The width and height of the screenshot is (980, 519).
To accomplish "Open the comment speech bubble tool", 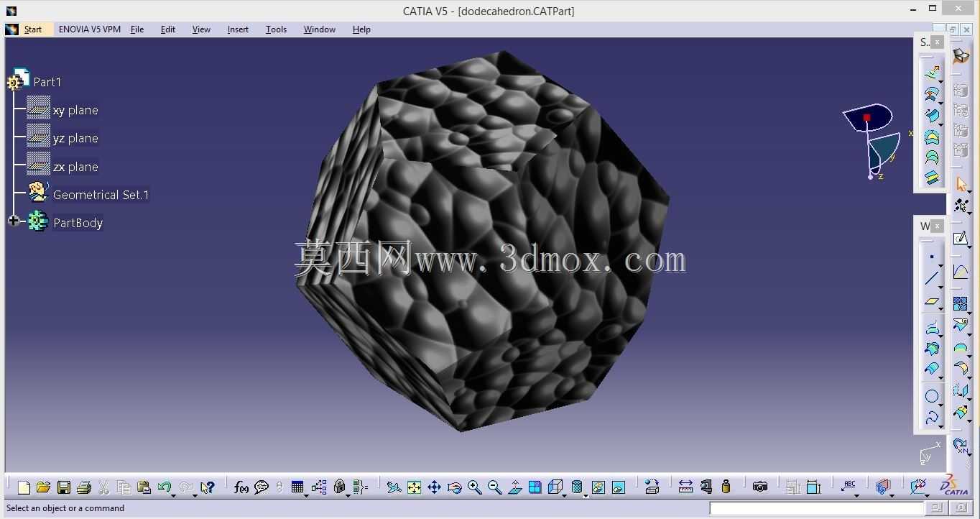I will (262, 487).
